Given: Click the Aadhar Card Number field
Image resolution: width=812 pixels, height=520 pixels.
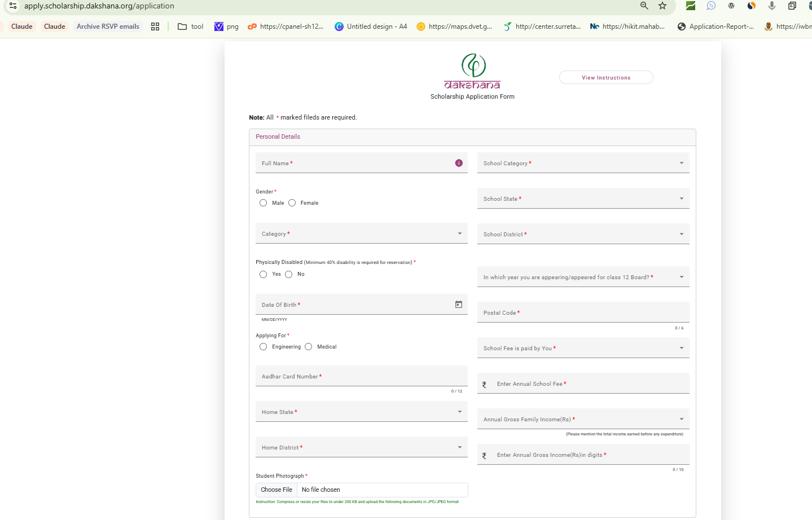Looking at the screenshot, I should click(x=362, y=376).
